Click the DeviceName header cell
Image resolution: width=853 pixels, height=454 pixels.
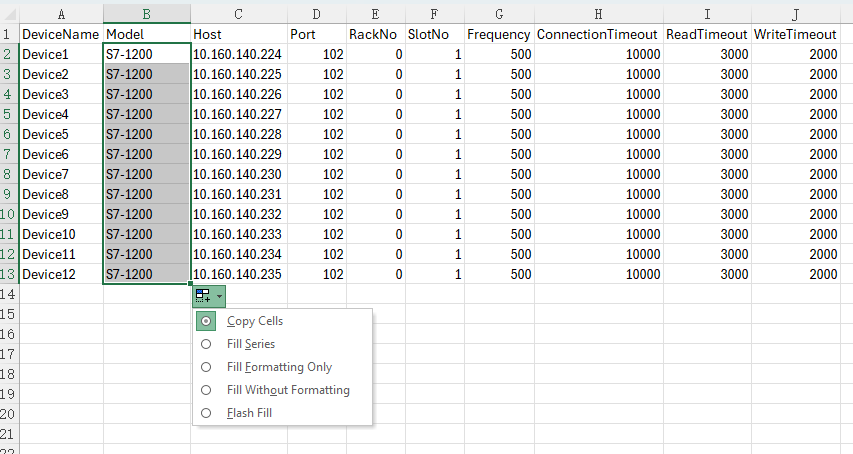[x=60, y=34]
